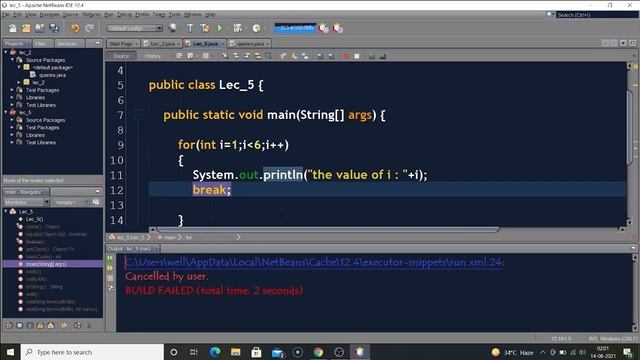This screenshot has width=640, height=360.
Task: Select queries.java in Projects tree
Action: (x=52, y=75)
